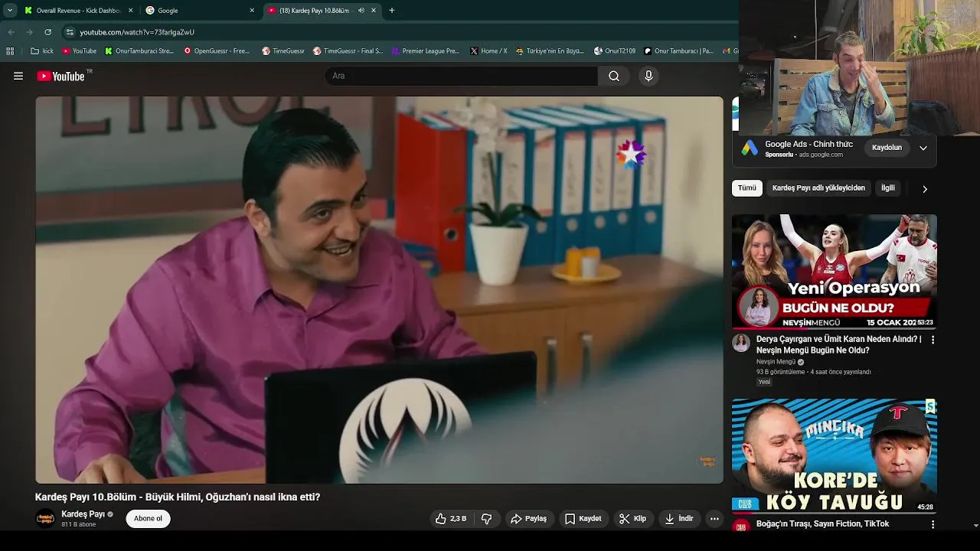Select the Tümü filter chip
The image size is (980, 551).
click(746, 188)
